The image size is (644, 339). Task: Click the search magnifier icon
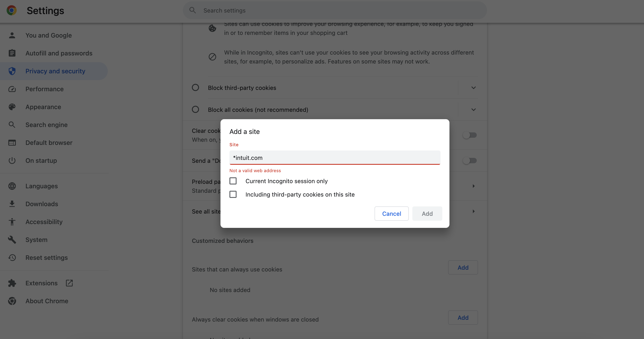coord(192,10)
